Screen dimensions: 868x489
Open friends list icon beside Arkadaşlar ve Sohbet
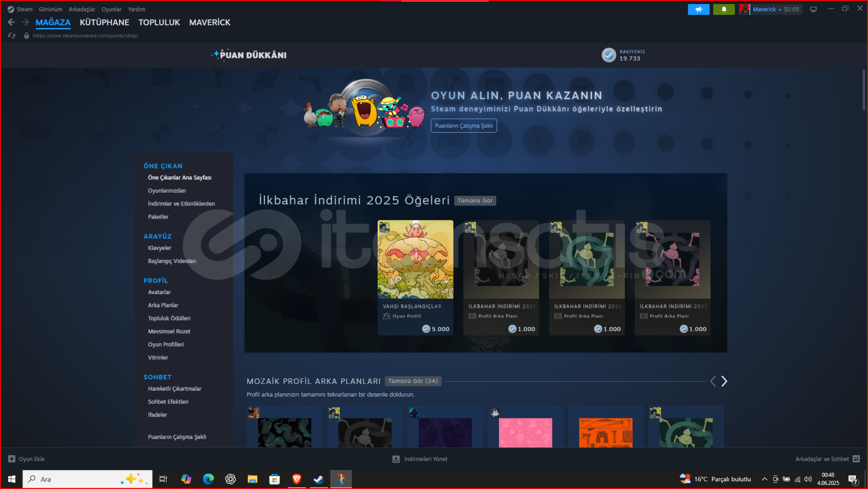pos(856,459)
